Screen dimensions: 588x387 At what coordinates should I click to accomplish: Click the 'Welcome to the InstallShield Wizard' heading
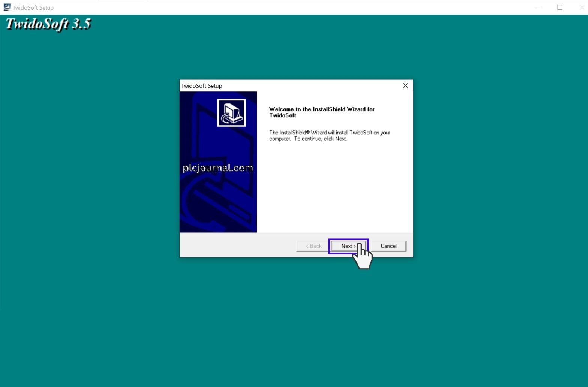pyautogui.click(x=322, y=112)
